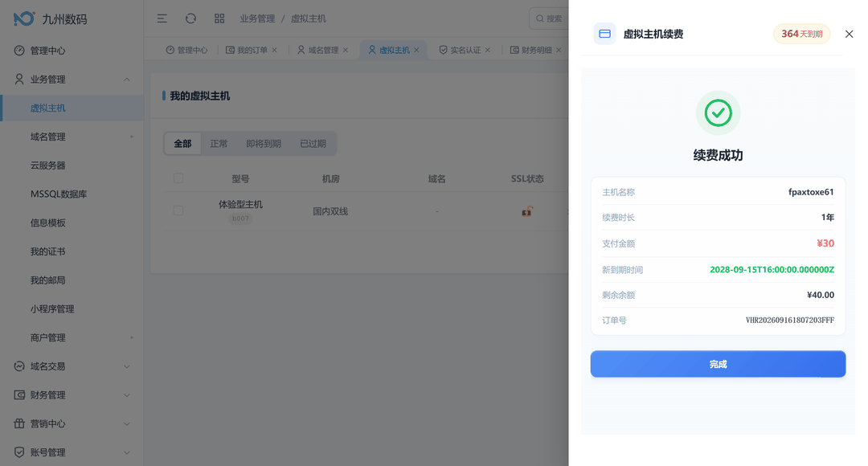Switch to the 管理中心 tab
Viewport: 868px width, 466px height.
tap(186, 50)
